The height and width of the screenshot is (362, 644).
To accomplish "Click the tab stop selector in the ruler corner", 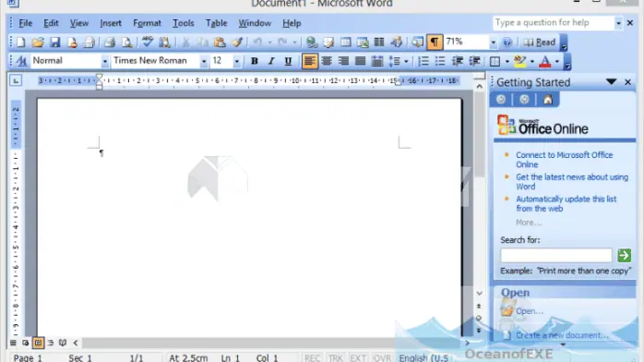I will [x=16, y=80].
